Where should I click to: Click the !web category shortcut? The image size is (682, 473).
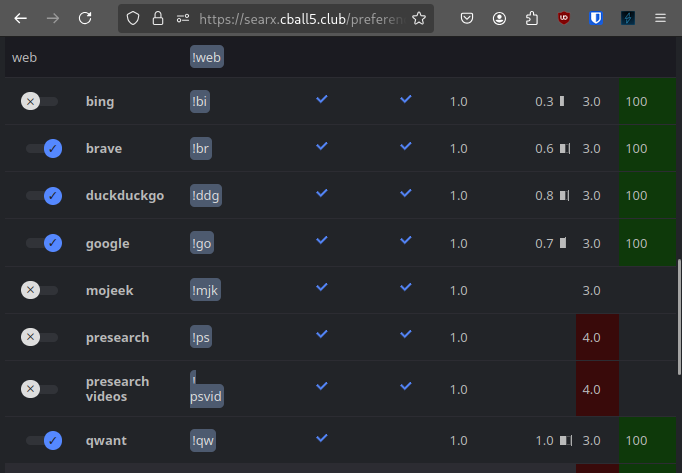[207, 57]
